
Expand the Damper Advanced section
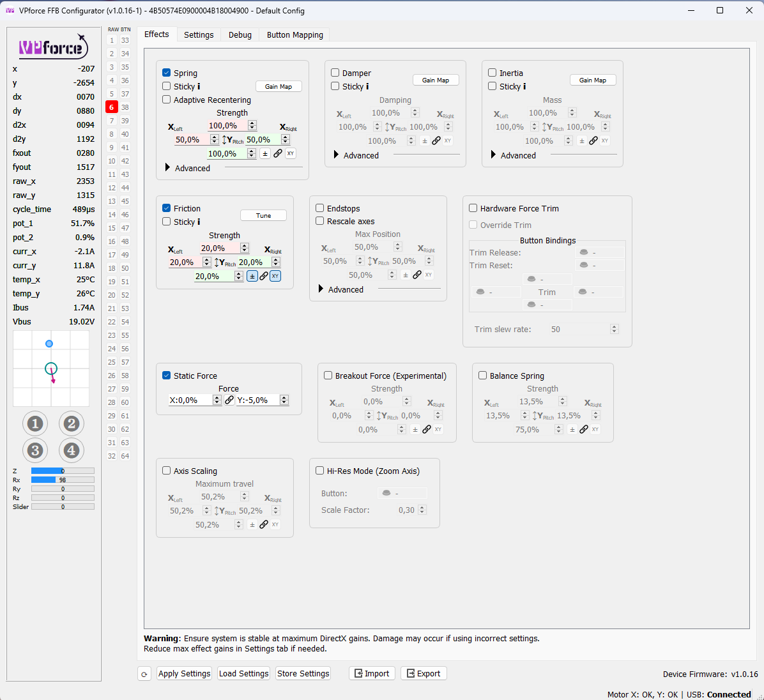[x=336, y=155]
